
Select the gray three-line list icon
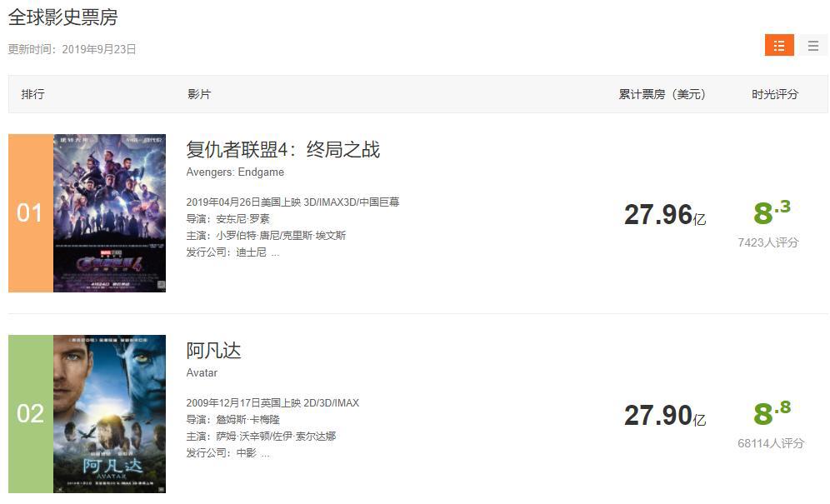[813, 46]
